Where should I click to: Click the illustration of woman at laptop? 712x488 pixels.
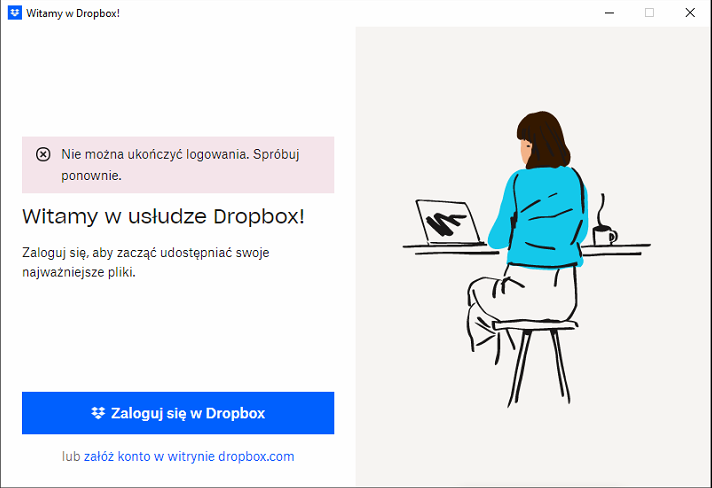tap(527, 259)
